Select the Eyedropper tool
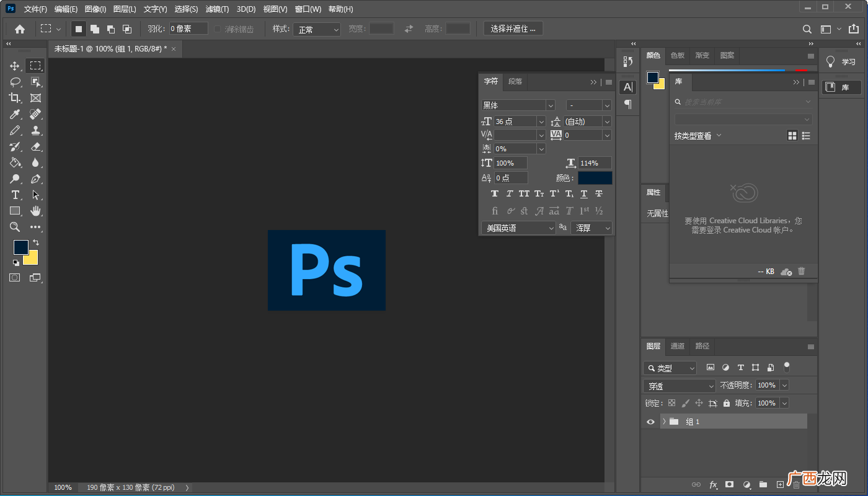This screenshot has width=868, height=496. 15,114
